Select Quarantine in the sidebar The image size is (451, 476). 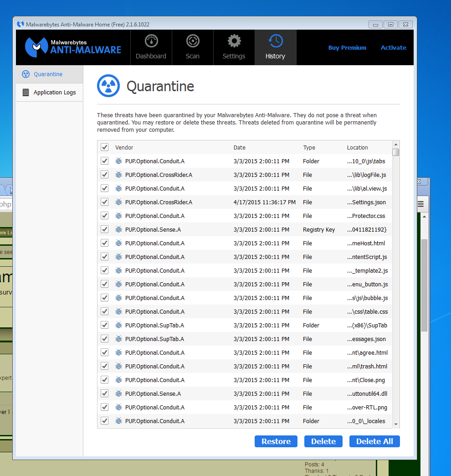[50, 74]
